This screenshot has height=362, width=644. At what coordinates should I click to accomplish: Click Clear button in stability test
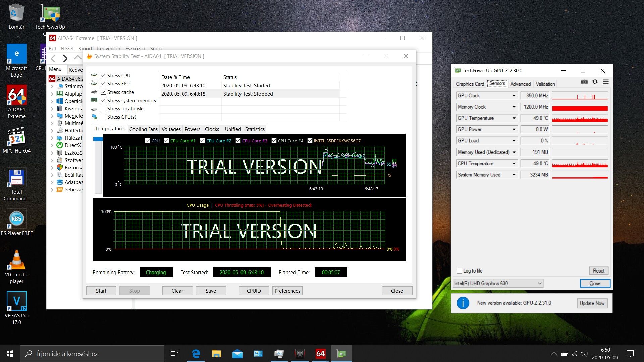click(177, 291)
